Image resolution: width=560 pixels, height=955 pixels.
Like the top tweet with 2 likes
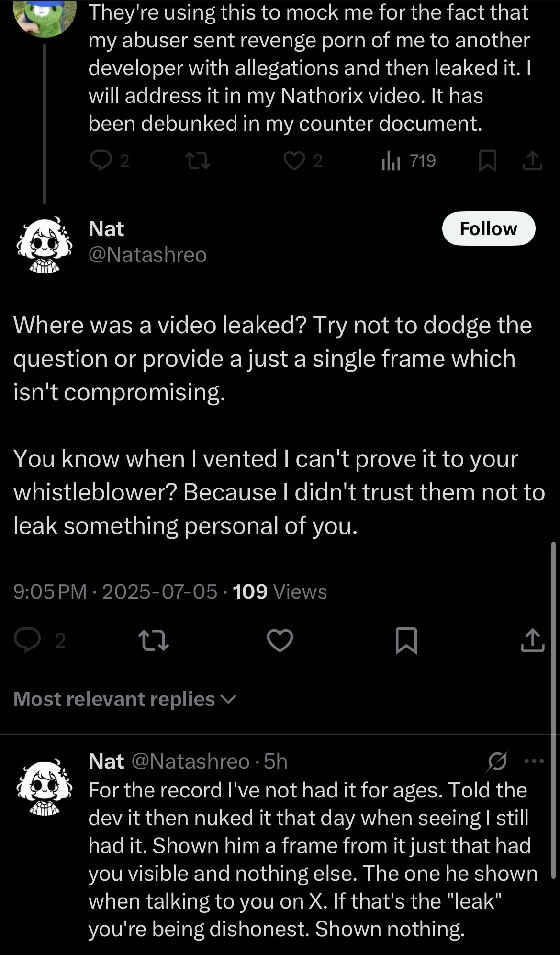pyautogui.click(x=294, y=160)
